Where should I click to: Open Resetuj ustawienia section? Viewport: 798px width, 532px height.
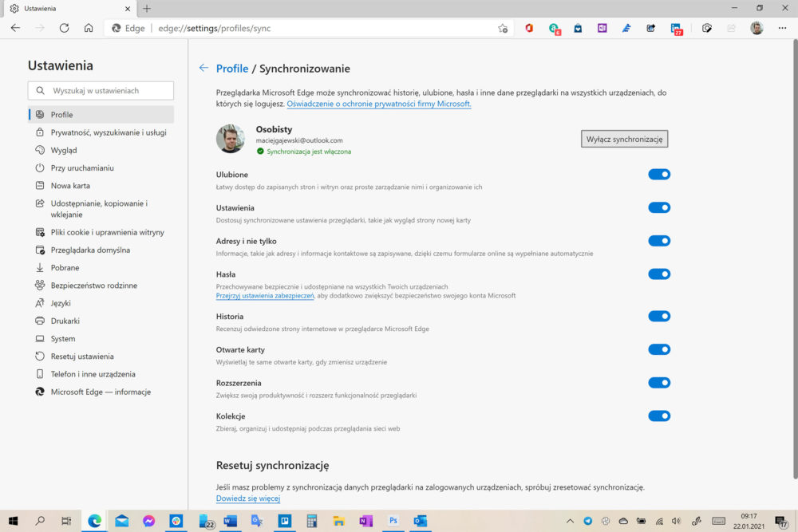pos(101,357)
